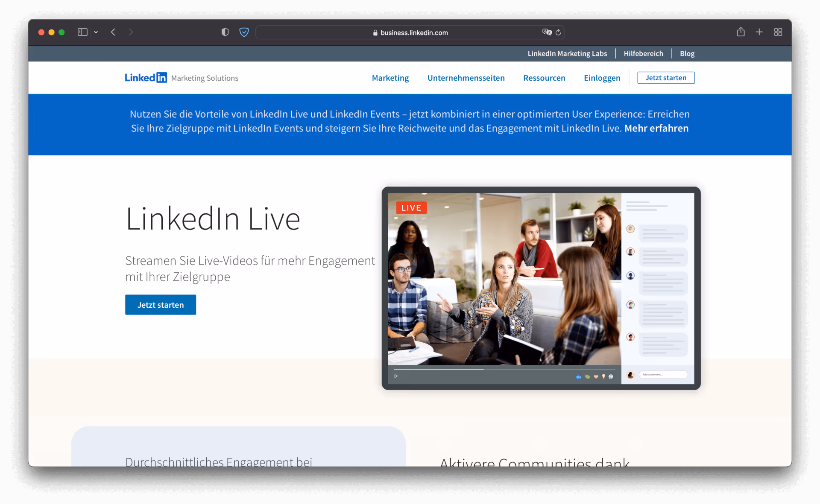Click the translate page icon in the address bar
Image resolution: width=820 pixels, height=504 pixels.
pos(547,32)
